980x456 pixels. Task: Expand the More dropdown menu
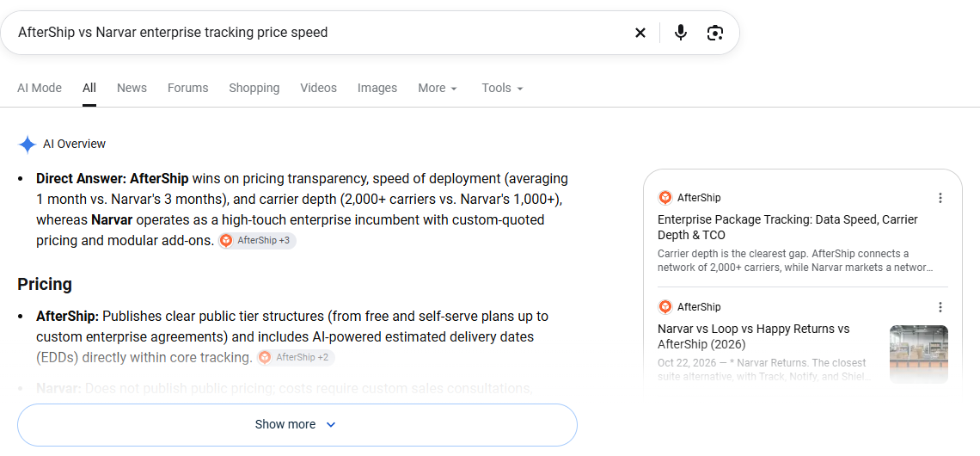[438, 89]
